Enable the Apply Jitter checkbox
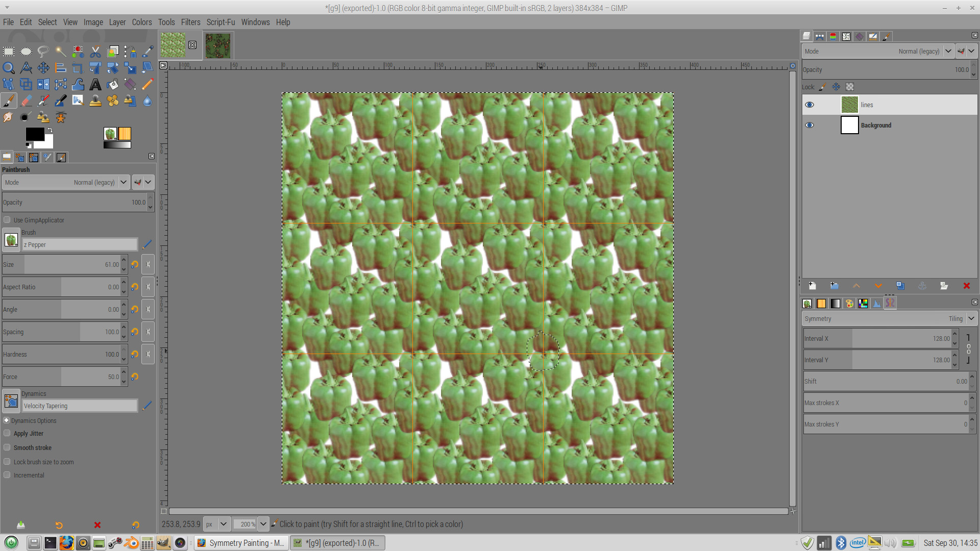 (7, 433)
